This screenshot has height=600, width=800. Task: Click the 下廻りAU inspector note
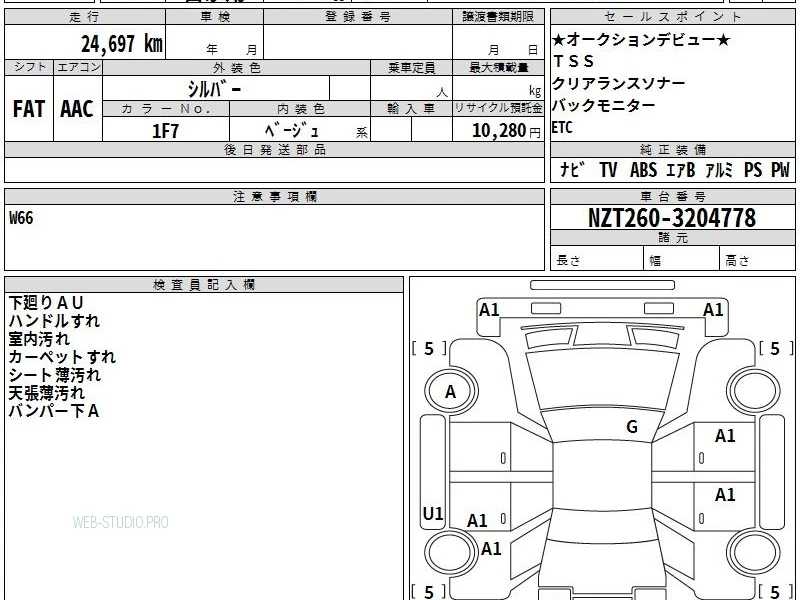tap(46, 303)
